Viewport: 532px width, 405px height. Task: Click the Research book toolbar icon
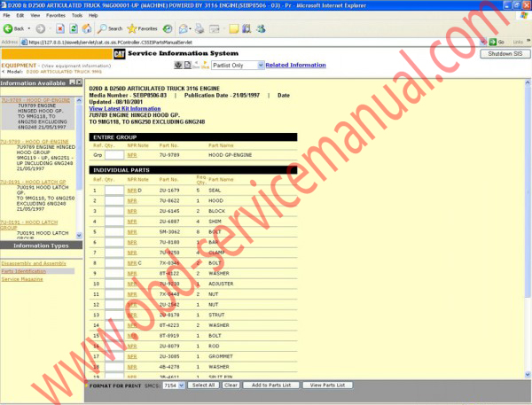(246, 29)
